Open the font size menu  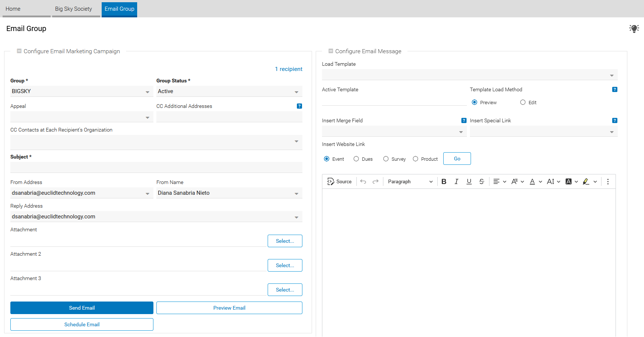554,181
